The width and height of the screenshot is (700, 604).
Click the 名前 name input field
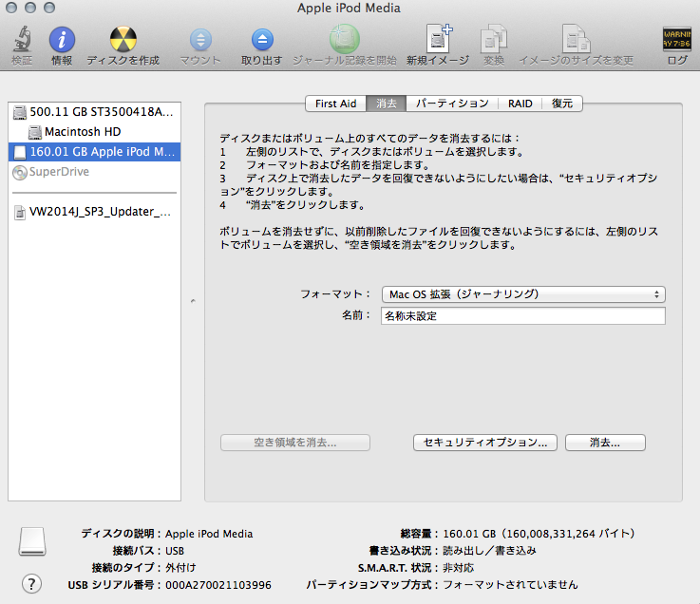(522, 316)
